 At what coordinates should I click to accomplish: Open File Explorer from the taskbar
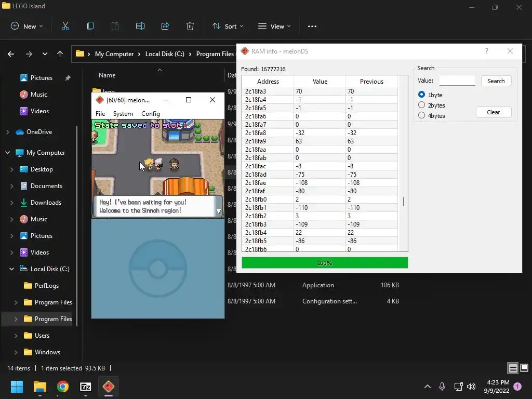click(x=39, y=387)
